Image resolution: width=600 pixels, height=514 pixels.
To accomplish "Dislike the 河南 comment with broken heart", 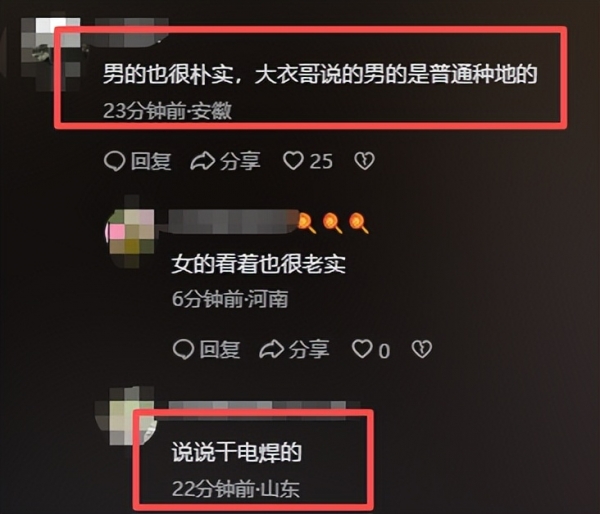I will click(422, 349).
